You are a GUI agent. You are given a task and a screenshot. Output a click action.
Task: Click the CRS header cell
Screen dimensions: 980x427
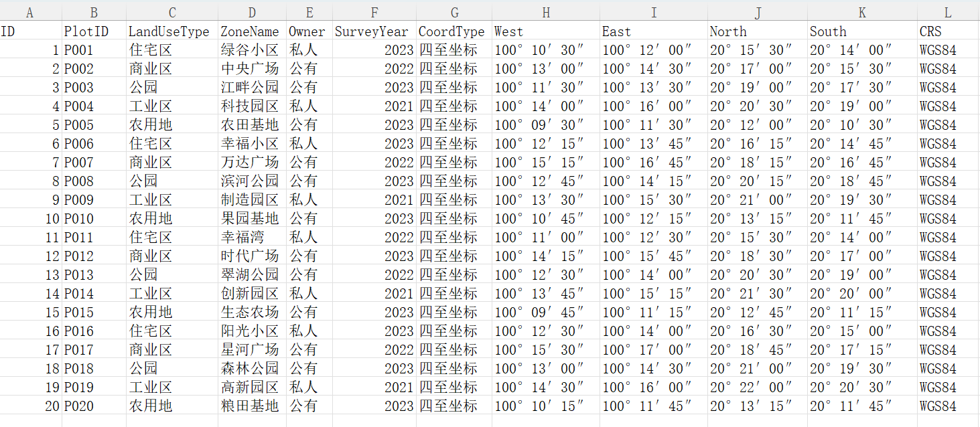[948, 31]
